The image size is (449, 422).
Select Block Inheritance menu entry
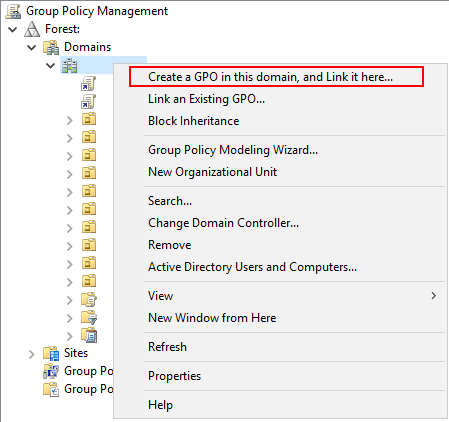tap(194, 121)
